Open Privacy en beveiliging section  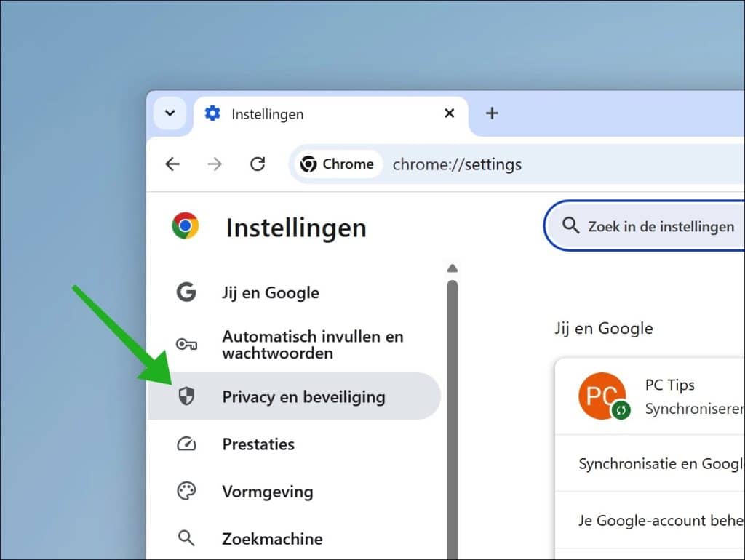(294, 396)
